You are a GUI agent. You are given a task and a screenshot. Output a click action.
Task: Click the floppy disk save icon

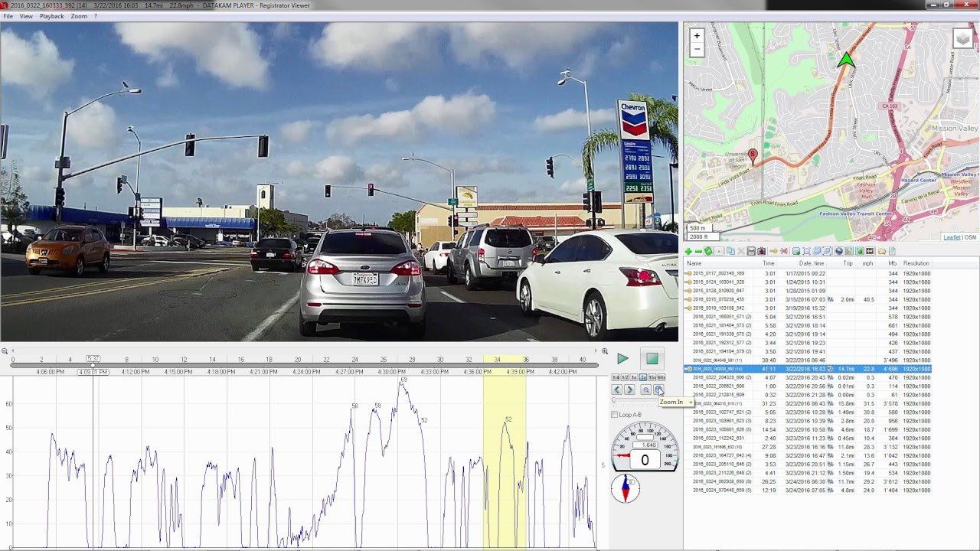coord(751,251)
